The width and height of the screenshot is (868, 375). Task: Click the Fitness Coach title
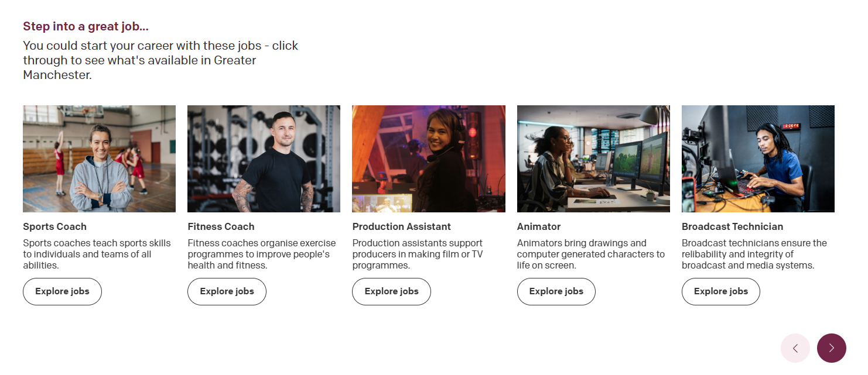[221, 226]
